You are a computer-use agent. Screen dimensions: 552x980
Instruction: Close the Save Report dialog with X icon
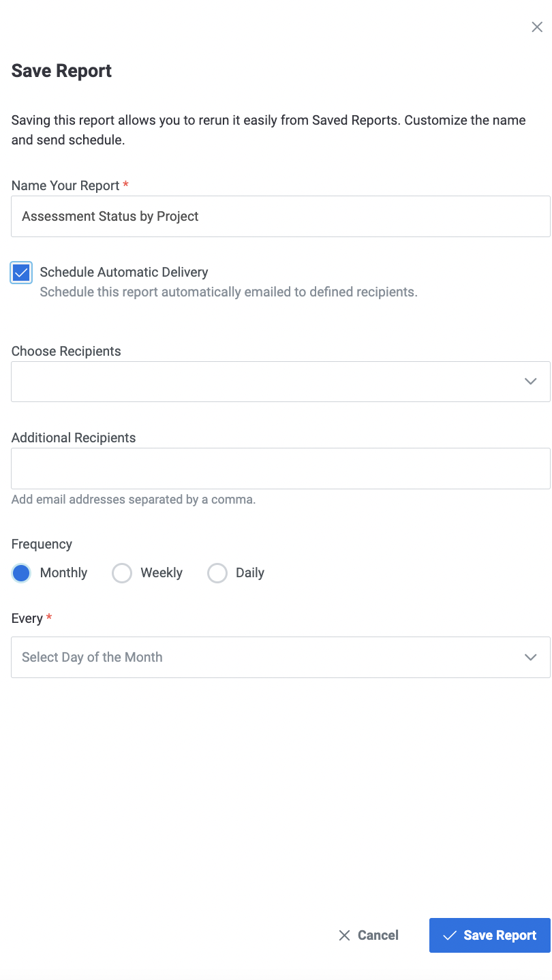537,27
